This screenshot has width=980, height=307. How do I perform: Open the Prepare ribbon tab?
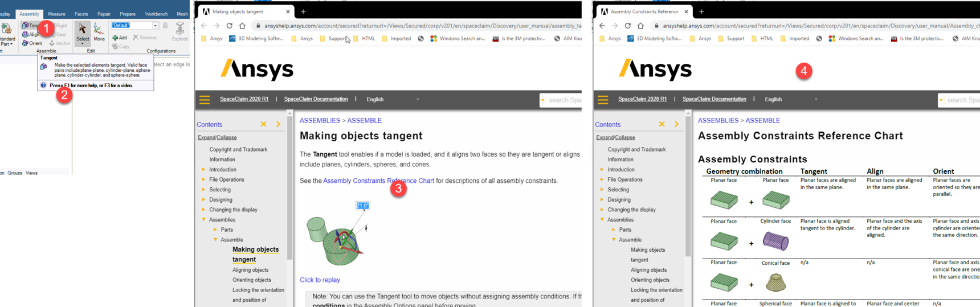[128, 14]
